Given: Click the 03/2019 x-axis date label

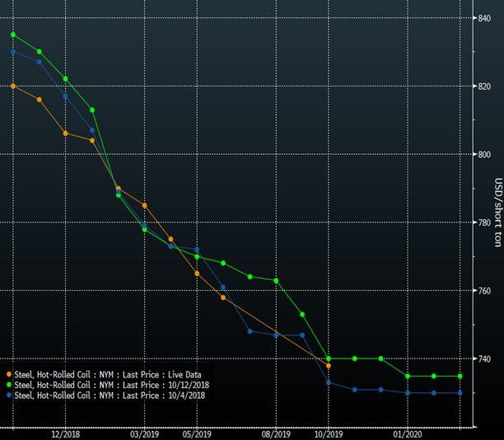Looking at the screenshot, I should [x=144, y=433].
